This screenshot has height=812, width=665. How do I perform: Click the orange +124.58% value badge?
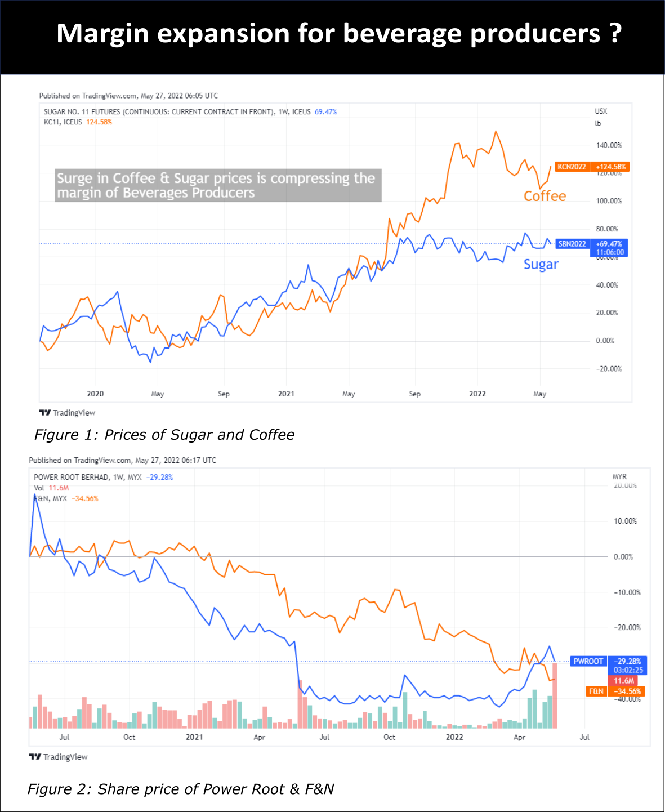pos(610,167)
